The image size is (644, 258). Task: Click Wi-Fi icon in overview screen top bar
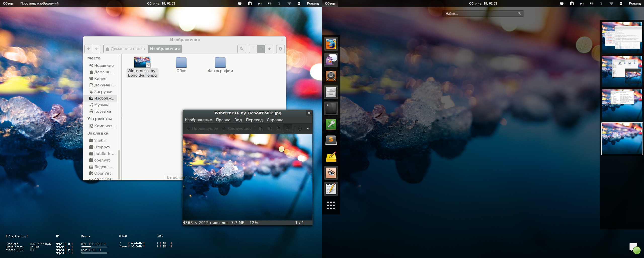(x=611, y=4)
